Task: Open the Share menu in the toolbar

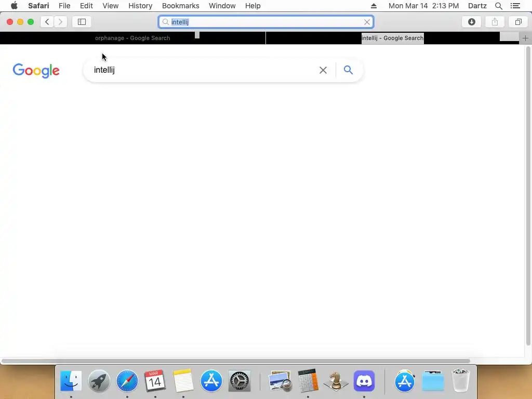Action: click(495, 22)
